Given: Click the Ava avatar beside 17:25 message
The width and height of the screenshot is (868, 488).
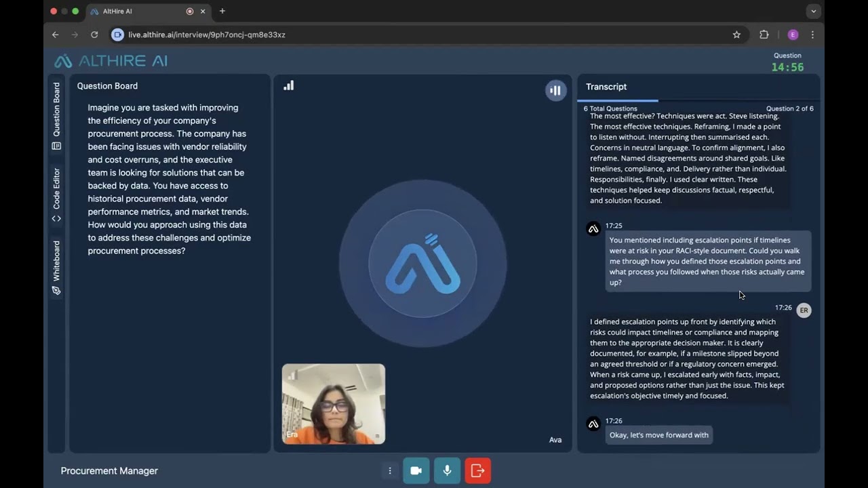Looking at the screenshot, I should point(593,229).
